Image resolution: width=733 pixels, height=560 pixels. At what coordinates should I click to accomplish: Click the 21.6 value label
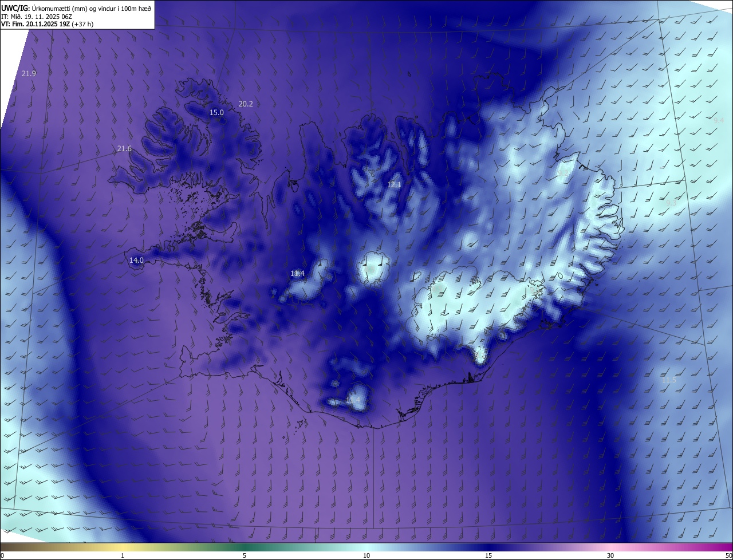(x=124, y=148)
